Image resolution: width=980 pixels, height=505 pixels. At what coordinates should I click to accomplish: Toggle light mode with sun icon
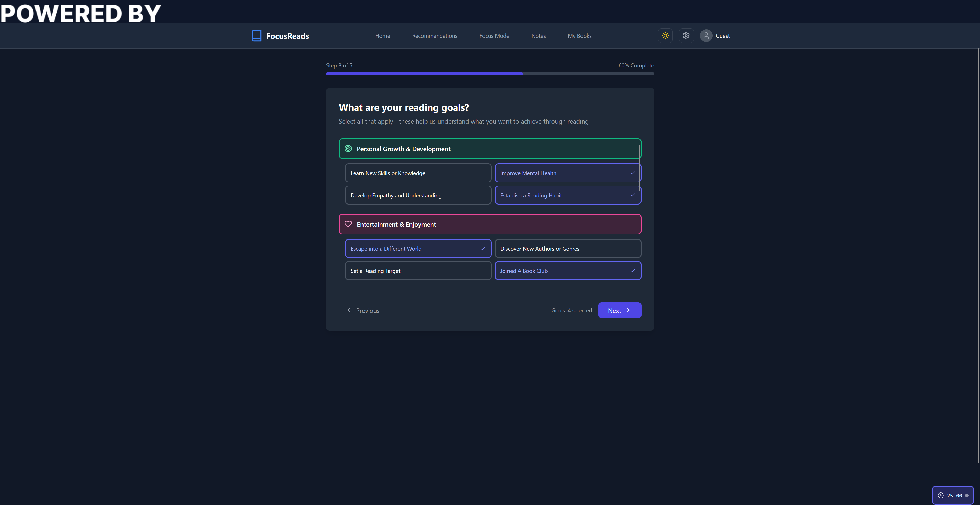665,36
